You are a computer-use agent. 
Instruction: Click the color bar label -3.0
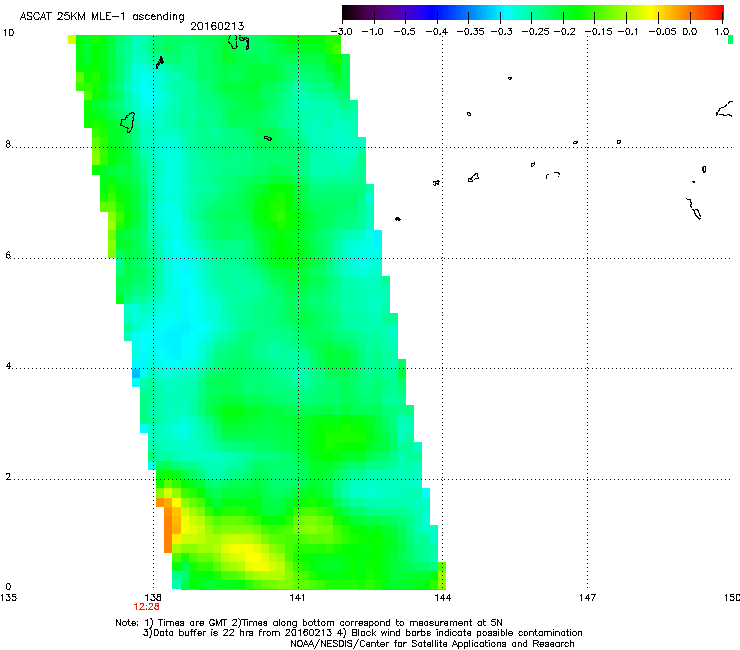[341, 32]
